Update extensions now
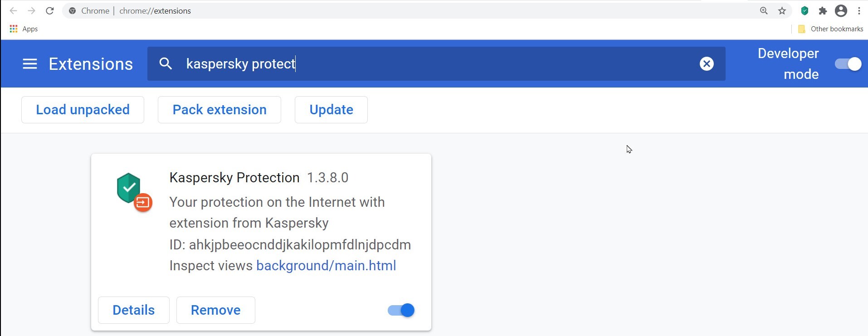 pyautogui.click(x=331, y=110)
